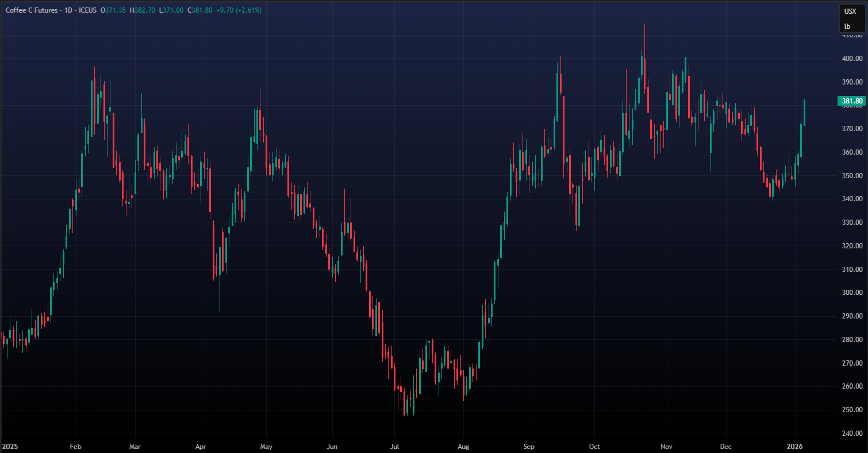Select the Feb label on the time axis
The height and width of the screenshot is (453, 868).
(x=75, y=446)
